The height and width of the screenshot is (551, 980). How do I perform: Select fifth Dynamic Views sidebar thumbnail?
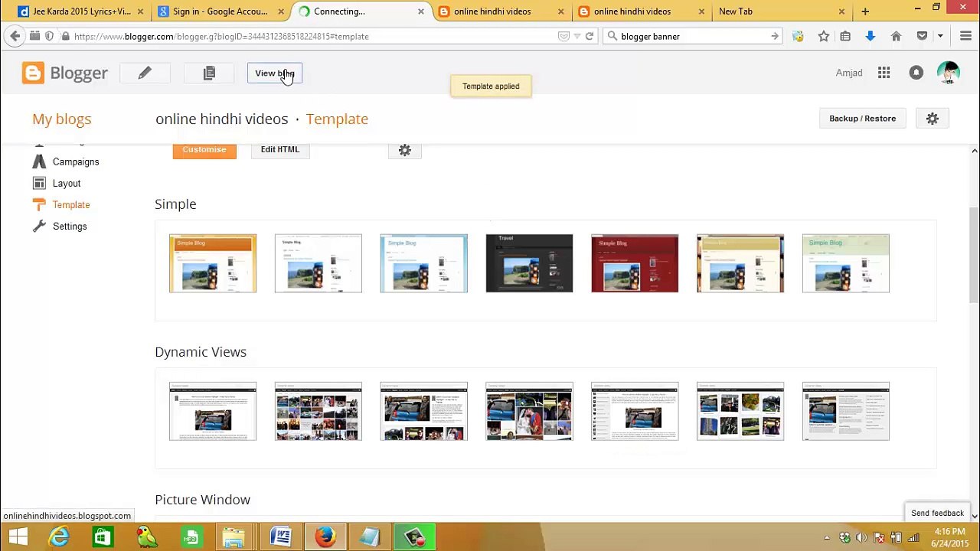pyautogui.click(x=635, y=411)
